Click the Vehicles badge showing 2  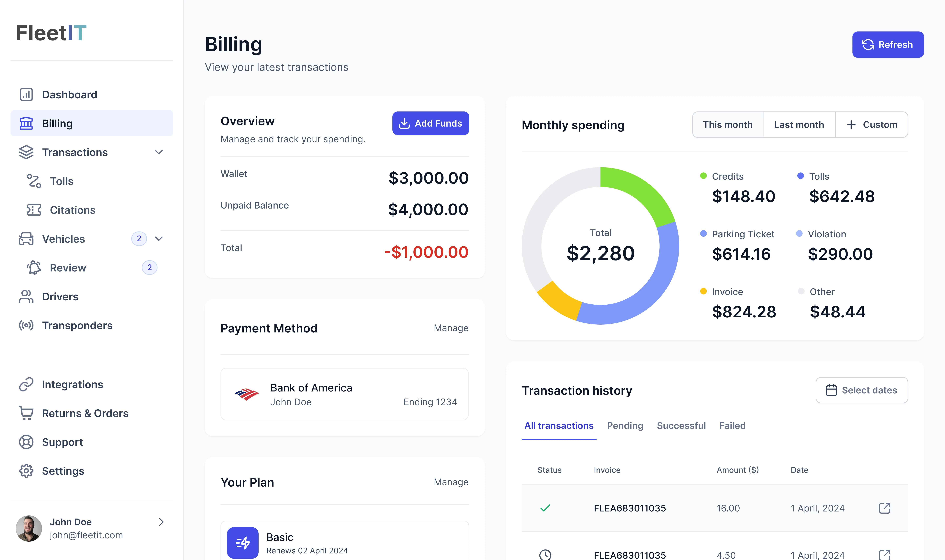click(x=139, y=239)
